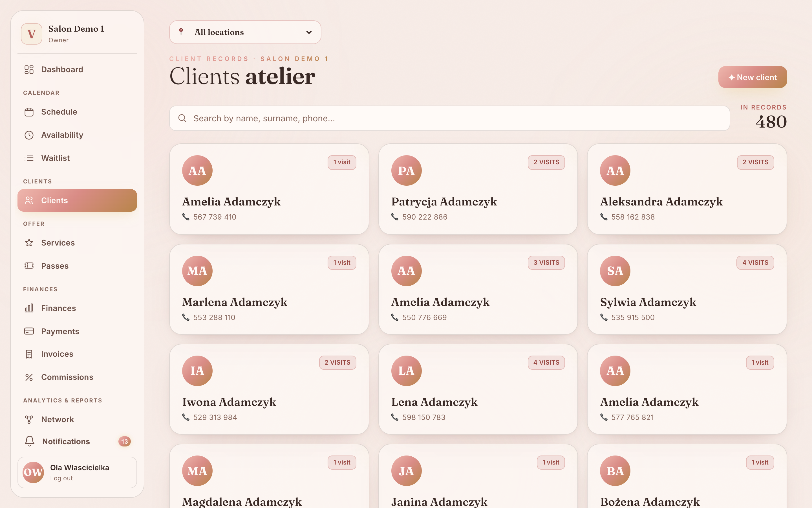The image size is (812, 508).
Task: Open Marlena Adamczyk client card
Action: tap(269, 289)
